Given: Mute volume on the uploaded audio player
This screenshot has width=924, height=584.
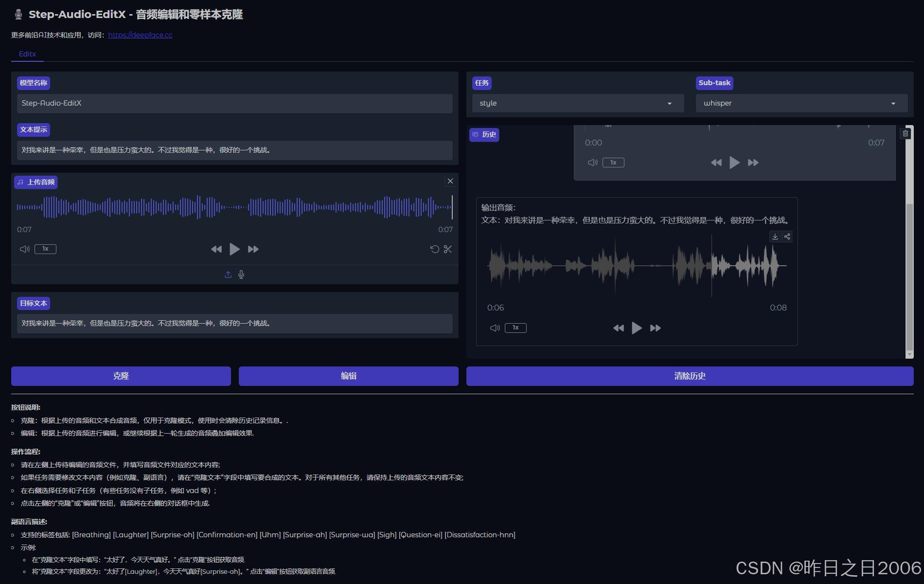Looking at the screenshot, I should click(24, 249).
